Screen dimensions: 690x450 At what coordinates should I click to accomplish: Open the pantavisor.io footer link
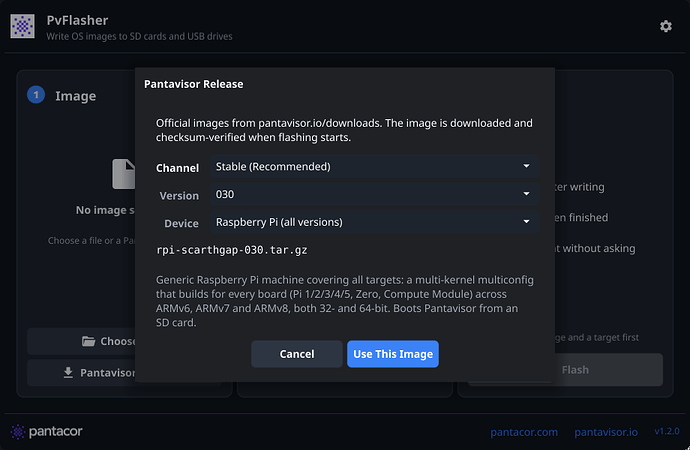coord(606,432)
